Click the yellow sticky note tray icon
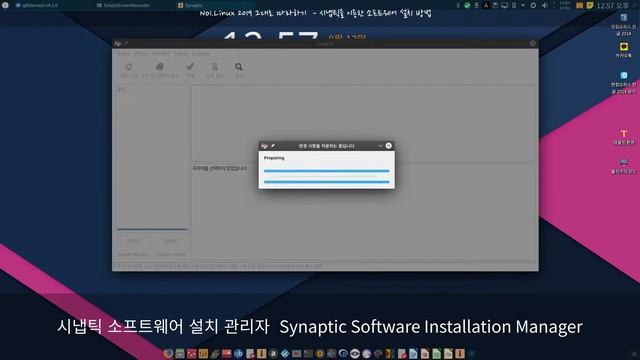Image resolution: width=640 pixels, height=360 pixels. 590,5
